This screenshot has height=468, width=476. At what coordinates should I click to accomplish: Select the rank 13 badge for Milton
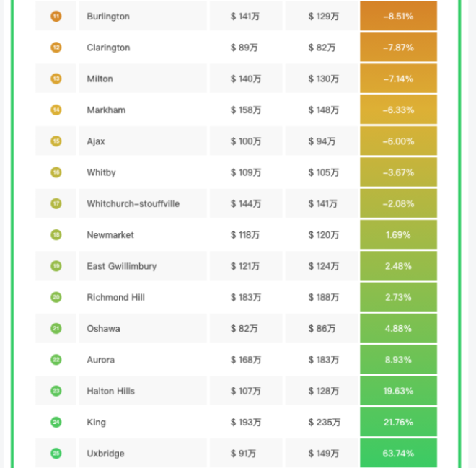56,79
